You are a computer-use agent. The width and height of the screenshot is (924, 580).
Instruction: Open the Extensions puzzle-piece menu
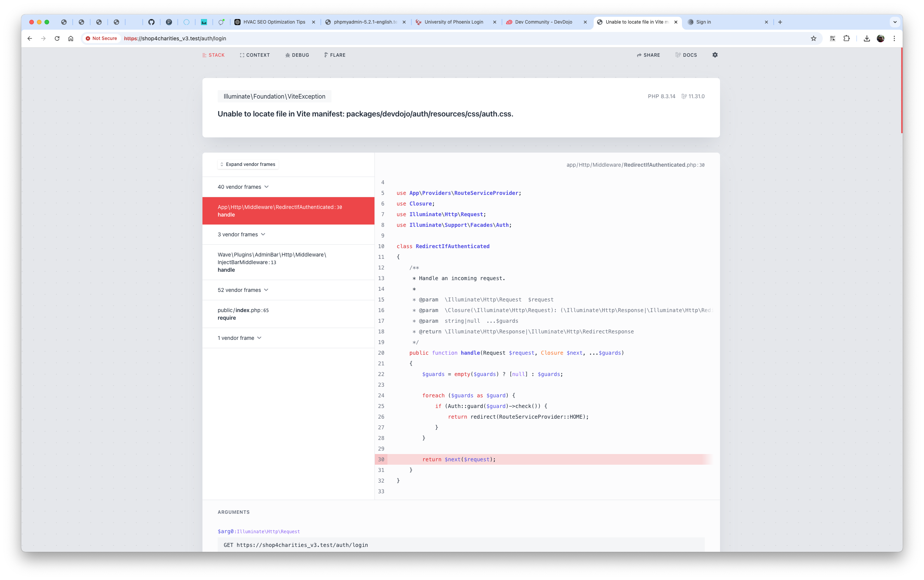(x=846, y=38)
